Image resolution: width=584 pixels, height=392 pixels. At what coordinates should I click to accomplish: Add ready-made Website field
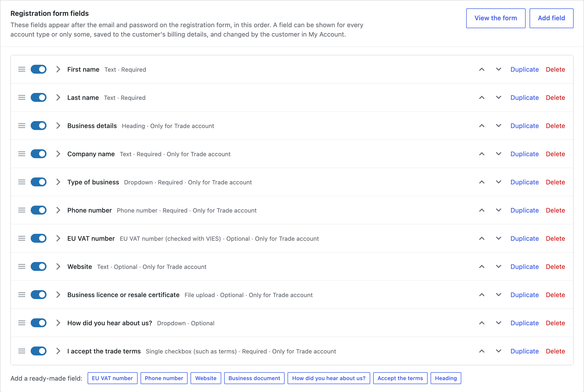pos(206,378)
